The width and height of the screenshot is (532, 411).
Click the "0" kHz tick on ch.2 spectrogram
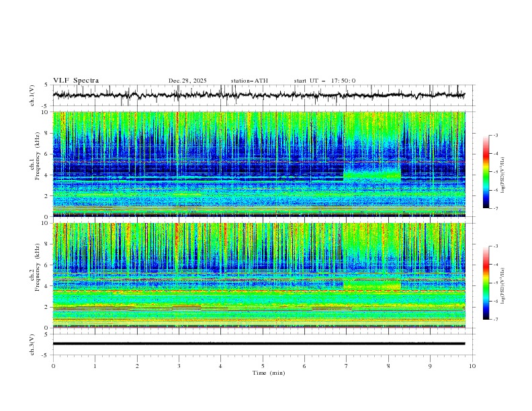[48, 328]
